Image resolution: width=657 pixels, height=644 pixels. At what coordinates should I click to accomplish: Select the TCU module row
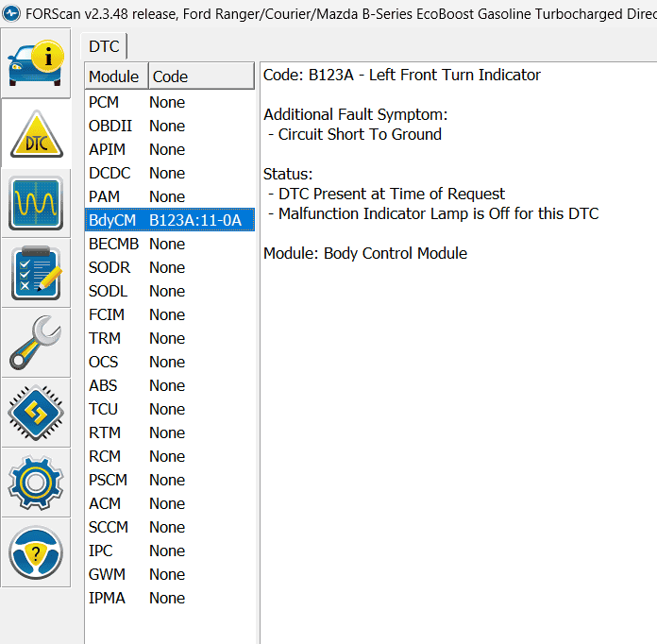click(170, 409)
